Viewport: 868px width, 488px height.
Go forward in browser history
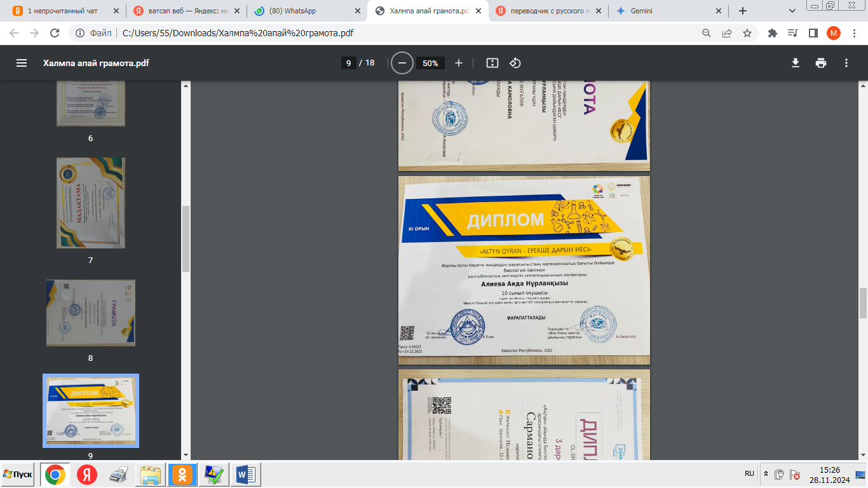click(x=34, y=33)
